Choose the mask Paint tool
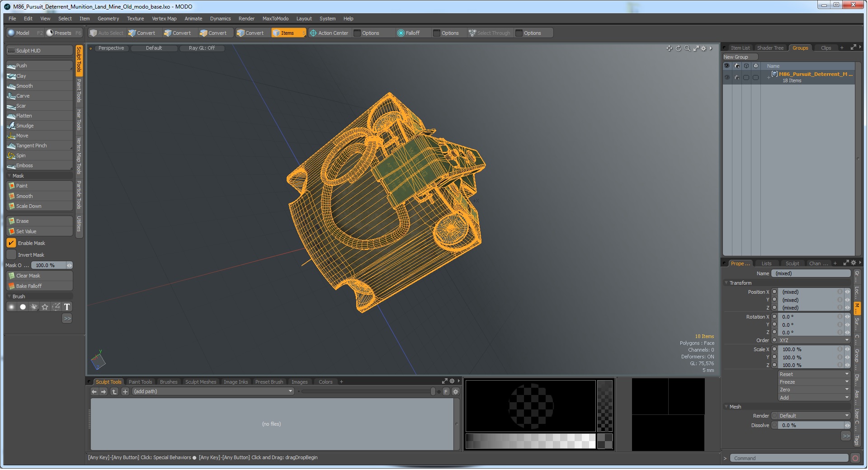The width and height of the screenshot is (868, 470). [x=39, y=186]
